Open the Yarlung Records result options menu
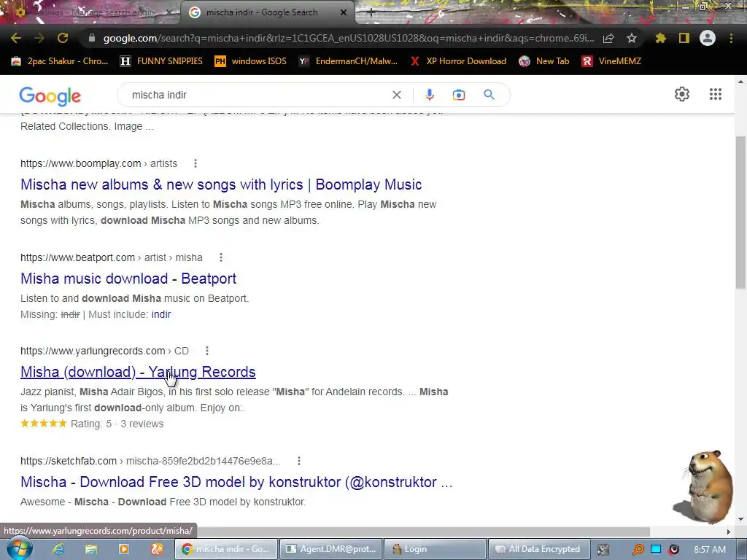Image resolution: width=747 pixels, height=560 pixels. [x=206, y=351]
